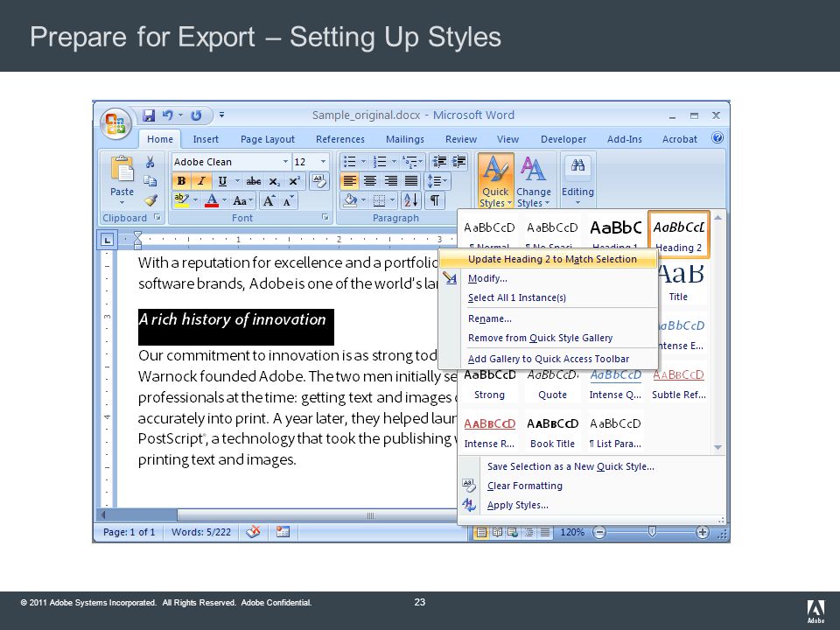The image size is (840, 630).
Task: Align text right
Action: click(x=390, y=181)
